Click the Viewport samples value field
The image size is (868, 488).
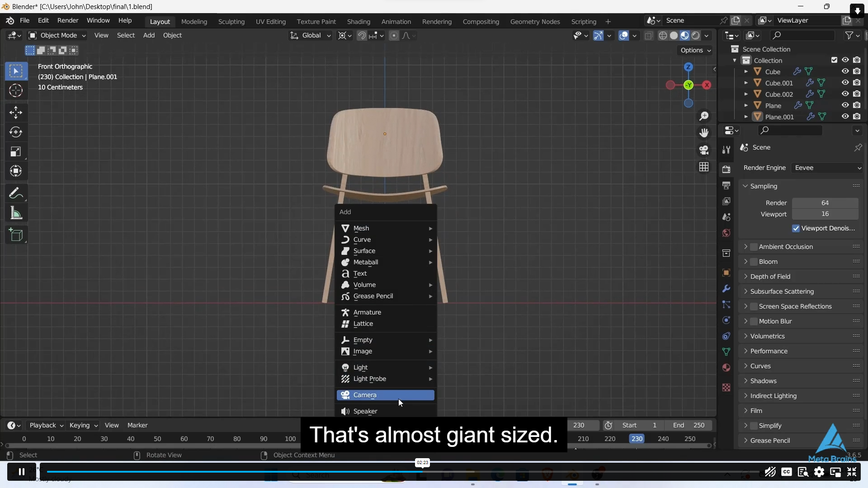826,214
